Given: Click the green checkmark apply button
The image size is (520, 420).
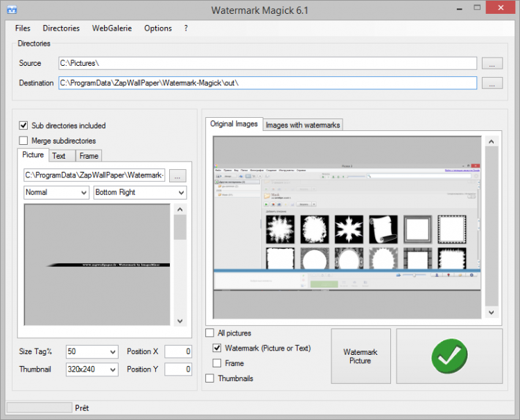Looking at the screenshot, I should [x=449, y=356].
